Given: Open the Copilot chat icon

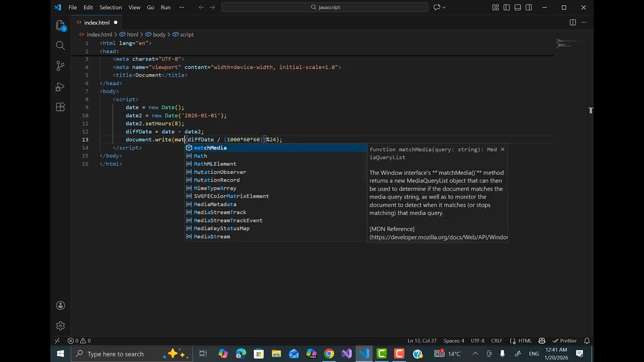Looking at the screenshot, I should (437, 7).
